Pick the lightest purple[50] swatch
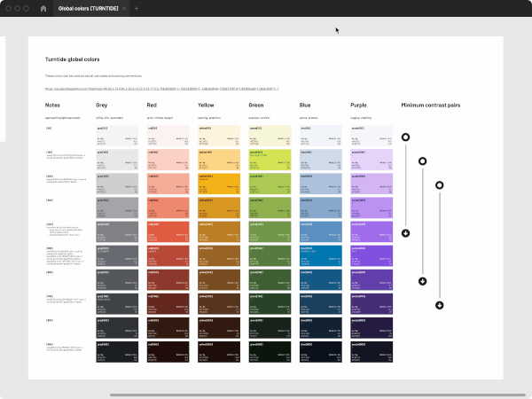Viewport: 532px width, 399px height. [x=372, y=136]
